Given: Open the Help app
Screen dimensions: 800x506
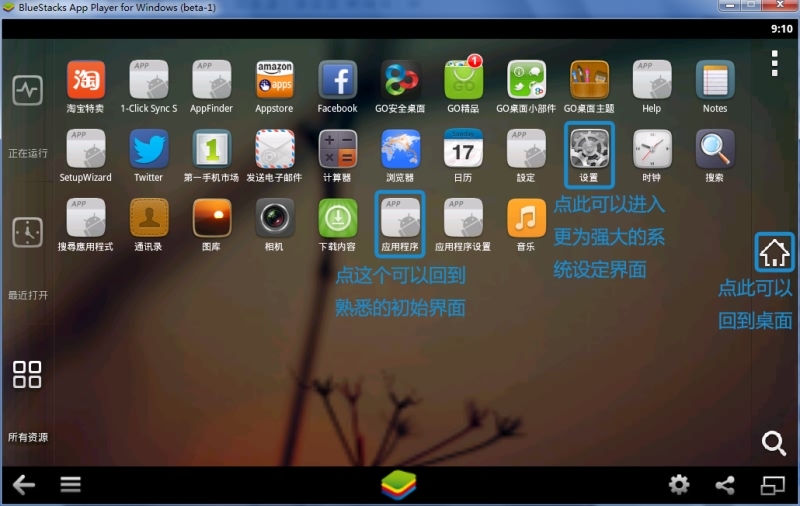Looking at the screenshot, I should pyautogui.click(x=652, y=80).
